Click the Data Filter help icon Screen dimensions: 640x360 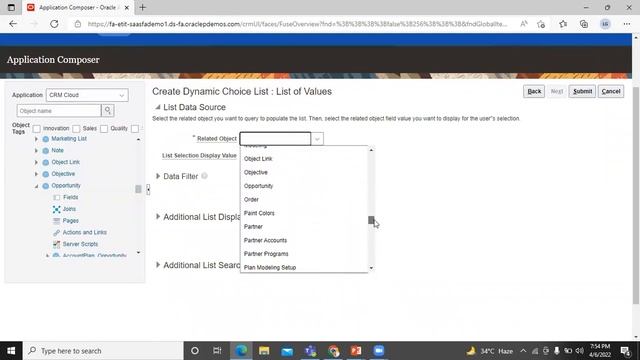click(204, 176)
